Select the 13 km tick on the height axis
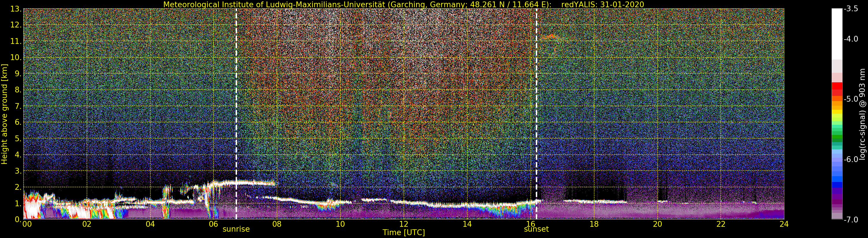Viewport: 868px width, 238px height. click(16, 9)
